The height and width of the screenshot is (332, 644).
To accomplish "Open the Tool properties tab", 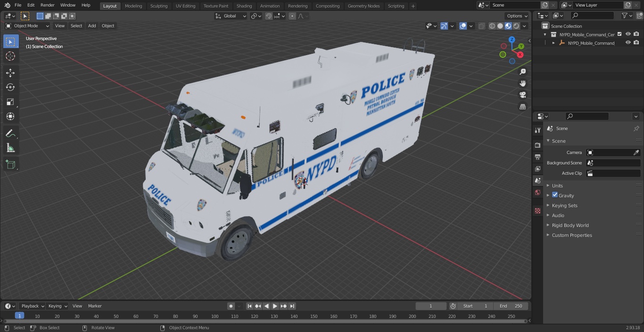I will (537, 130).
